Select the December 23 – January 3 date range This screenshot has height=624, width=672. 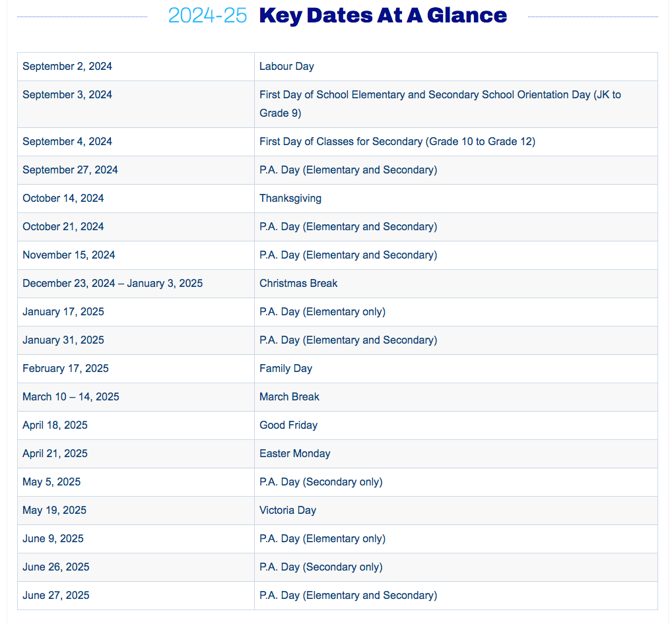(x=112, y=284)
